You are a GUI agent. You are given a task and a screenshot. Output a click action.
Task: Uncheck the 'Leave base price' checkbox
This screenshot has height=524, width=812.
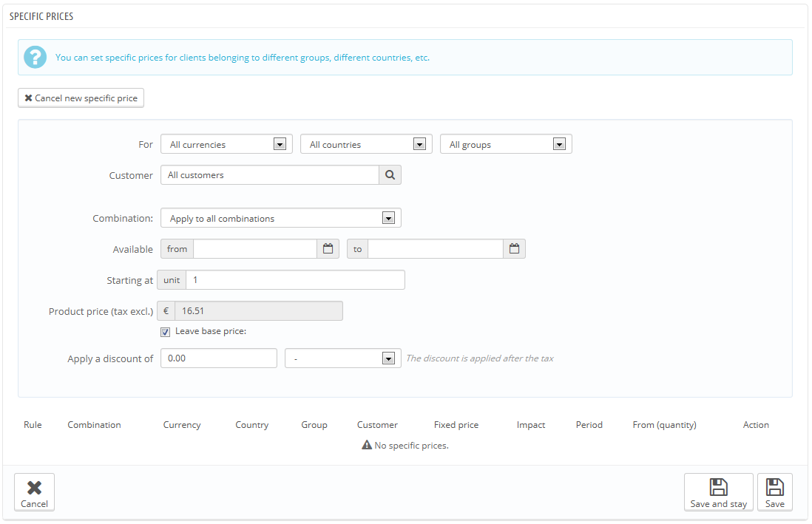tap(165, 331)
